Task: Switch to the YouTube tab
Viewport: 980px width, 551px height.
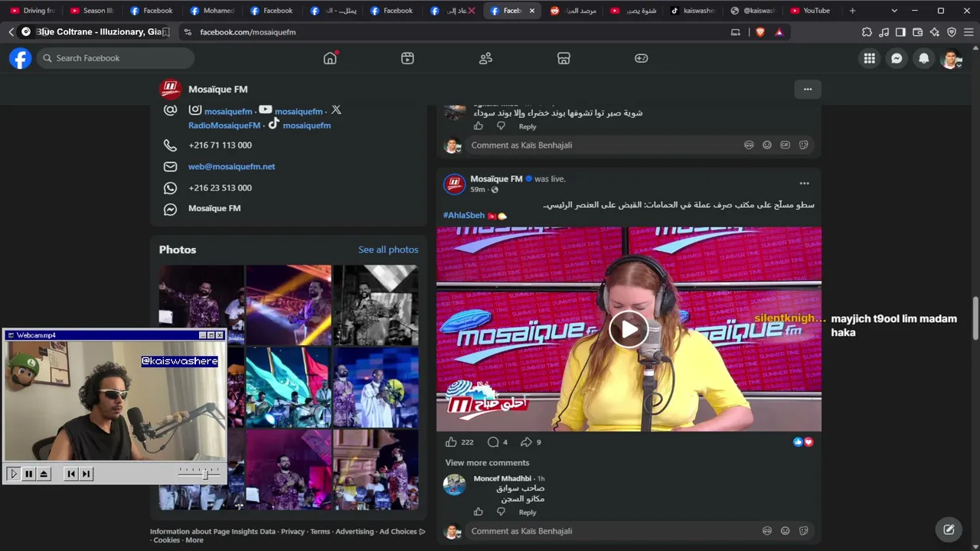Action: [x=812, y=11]
